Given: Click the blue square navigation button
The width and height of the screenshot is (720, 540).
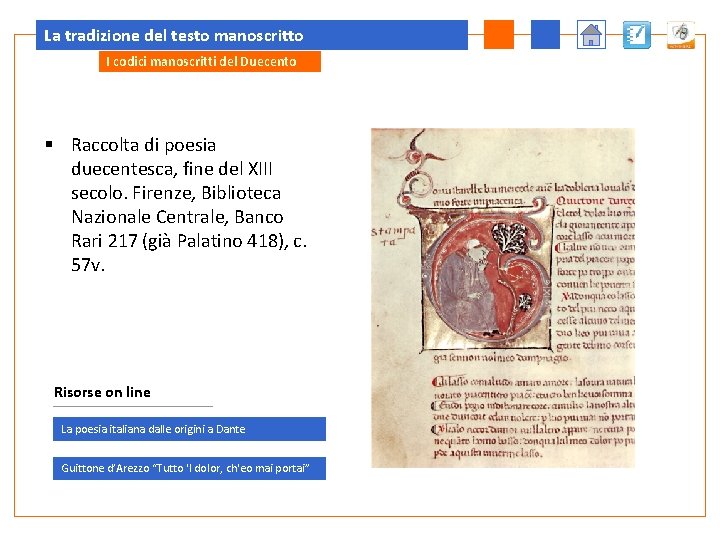Looking at the screenshot, I should click(x=545, y=34).
